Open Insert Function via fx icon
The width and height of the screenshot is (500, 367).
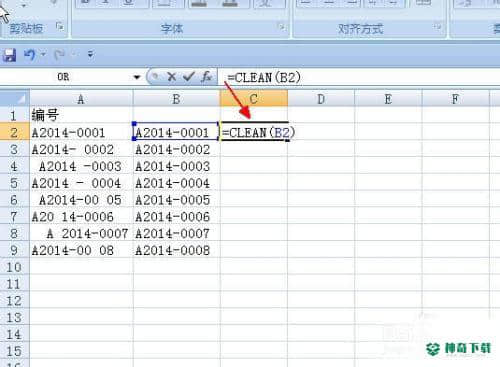[207, 77]
